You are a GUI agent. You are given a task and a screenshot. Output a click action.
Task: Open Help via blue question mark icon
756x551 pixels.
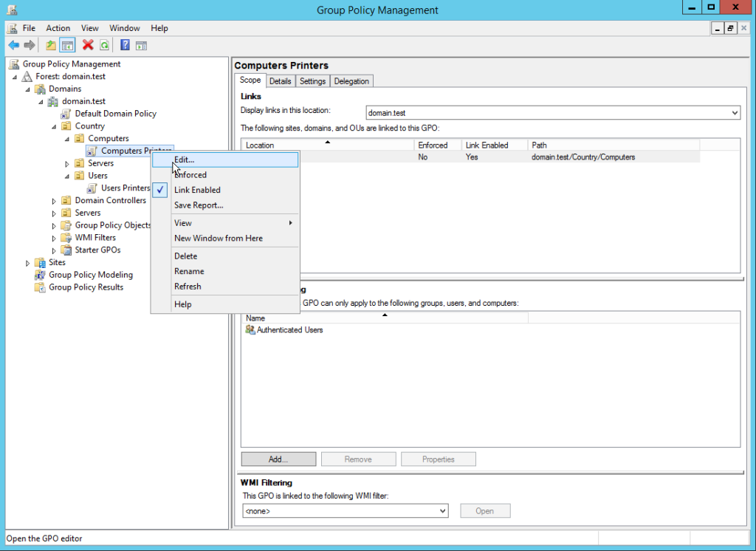[x=125, y=45]
